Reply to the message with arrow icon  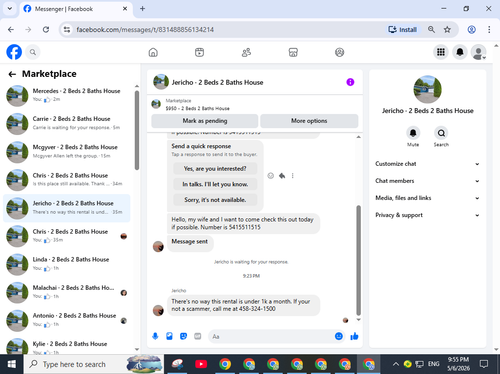282,176
